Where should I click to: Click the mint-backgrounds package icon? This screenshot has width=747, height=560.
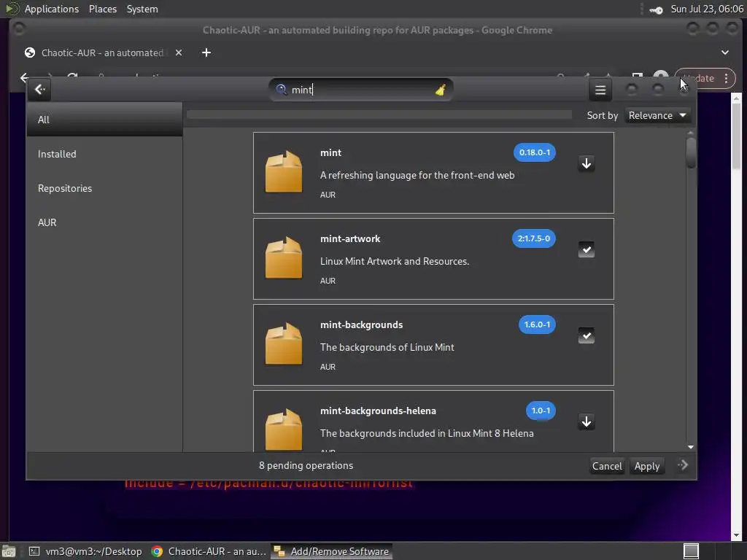point(284,344)
